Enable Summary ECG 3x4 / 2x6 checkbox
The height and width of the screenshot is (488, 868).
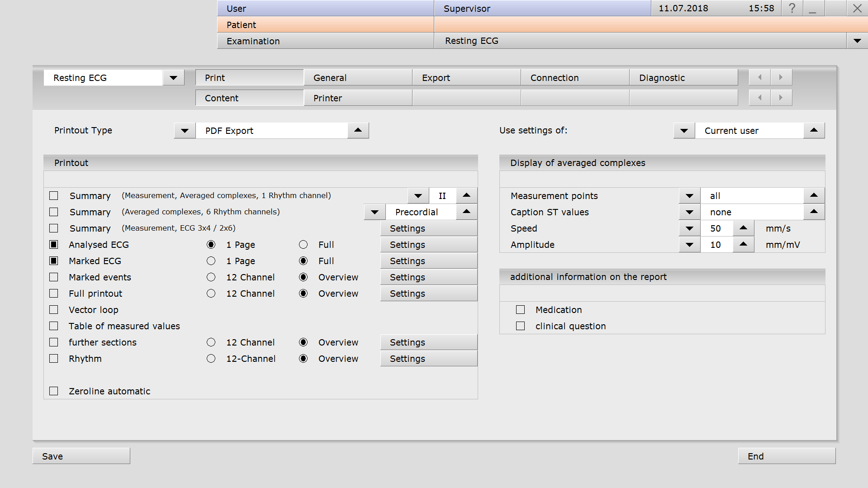(54, 228)
